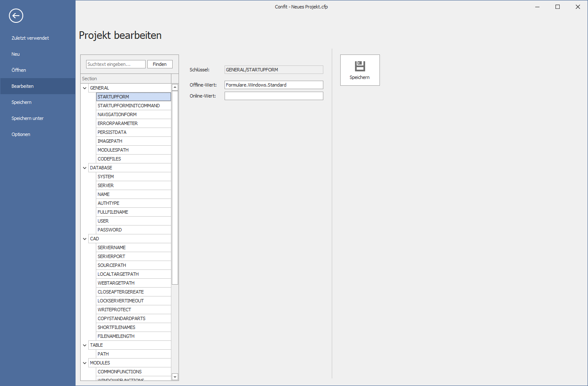Click the empty Online-Wert field

click(x=274, y=96)
